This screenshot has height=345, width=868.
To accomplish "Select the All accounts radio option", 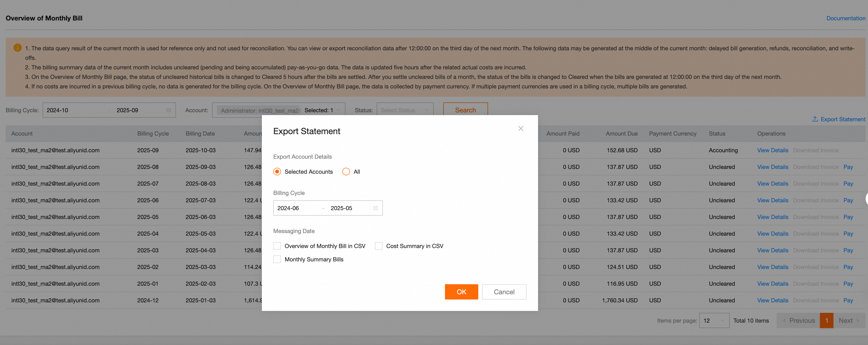I will coord(346,172).
